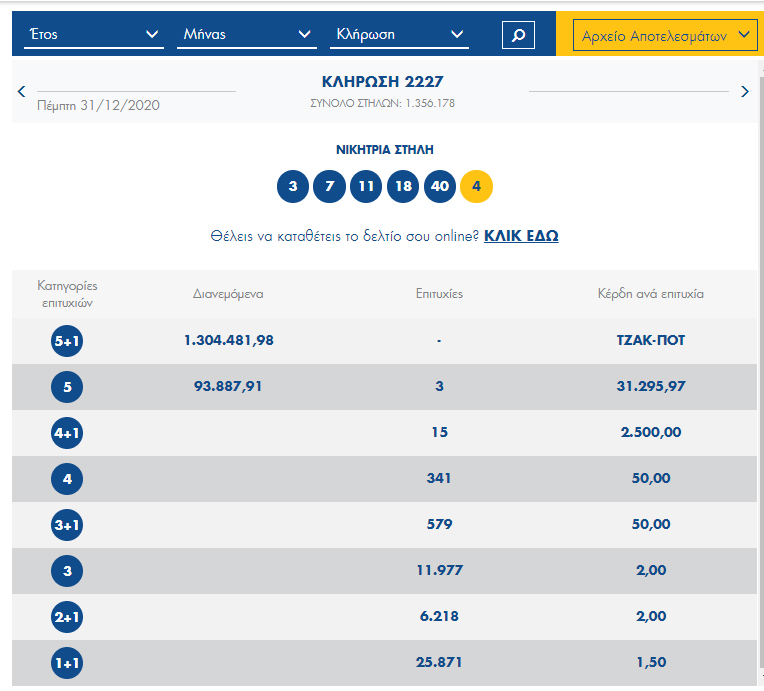
Task: Open Αρχείο Αποτελεσμάτων results archive menu
Action: pos(664,36)
